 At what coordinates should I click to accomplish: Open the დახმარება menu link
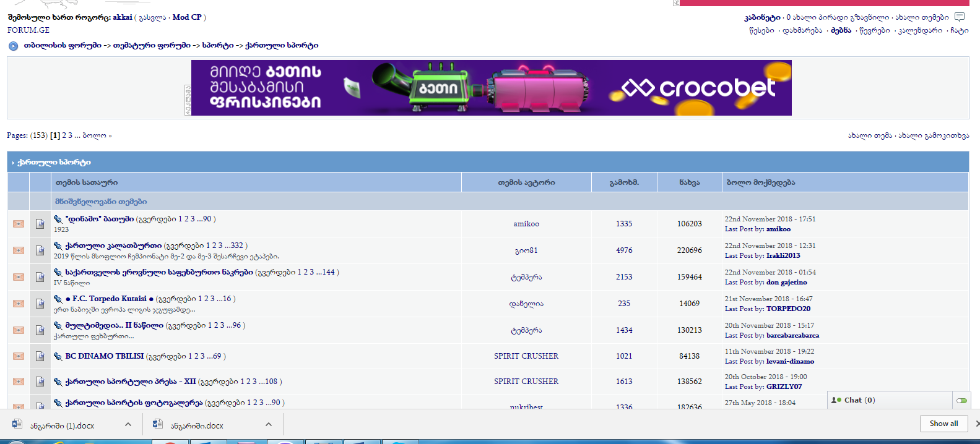[802, 30]
